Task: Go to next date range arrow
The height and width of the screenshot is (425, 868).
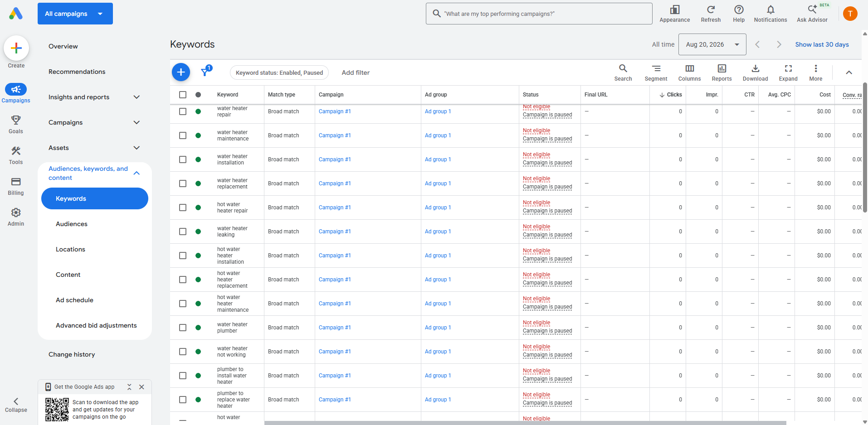Action: (779, 44)
